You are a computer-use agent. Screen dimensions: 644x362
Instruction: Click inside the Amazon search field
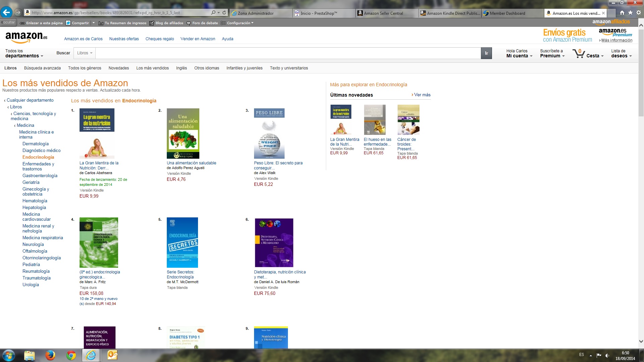[x=288, y=53]
